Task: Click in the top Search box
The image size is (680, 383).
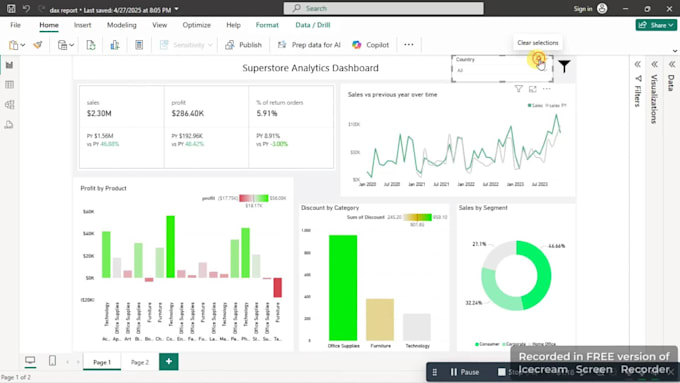Action: pyautogui.click(x=383, y=8)
